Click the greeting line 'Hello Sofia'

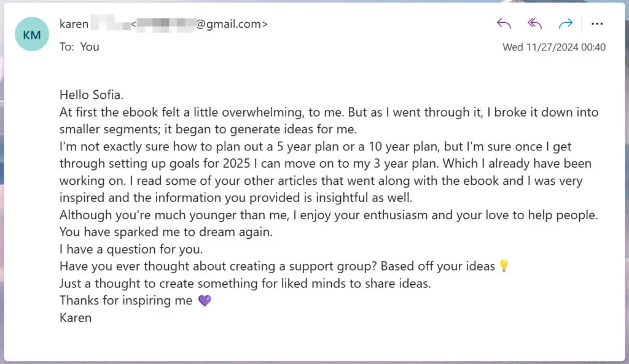[91, 95]
